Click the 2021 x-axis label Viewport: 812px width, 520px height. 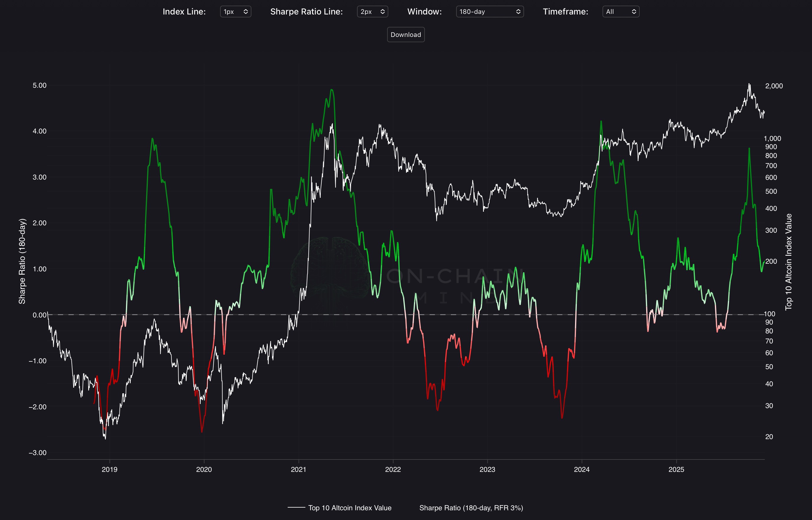click(x=298, y=469)
